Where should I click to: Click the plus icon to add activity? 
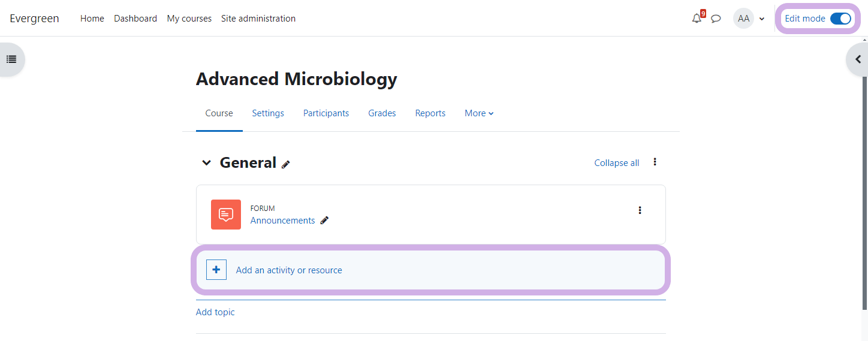[x=216, y=270]
